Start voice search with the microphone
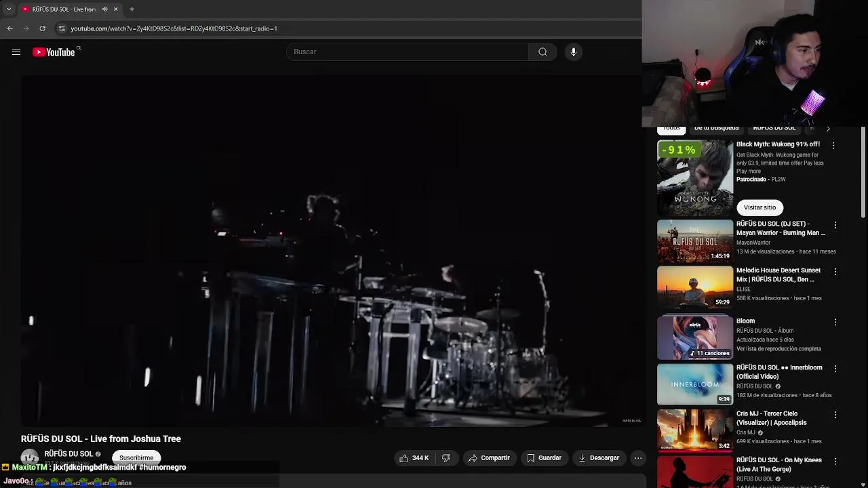Viewport: 868px width, 488px height. [x=574, y=52]
